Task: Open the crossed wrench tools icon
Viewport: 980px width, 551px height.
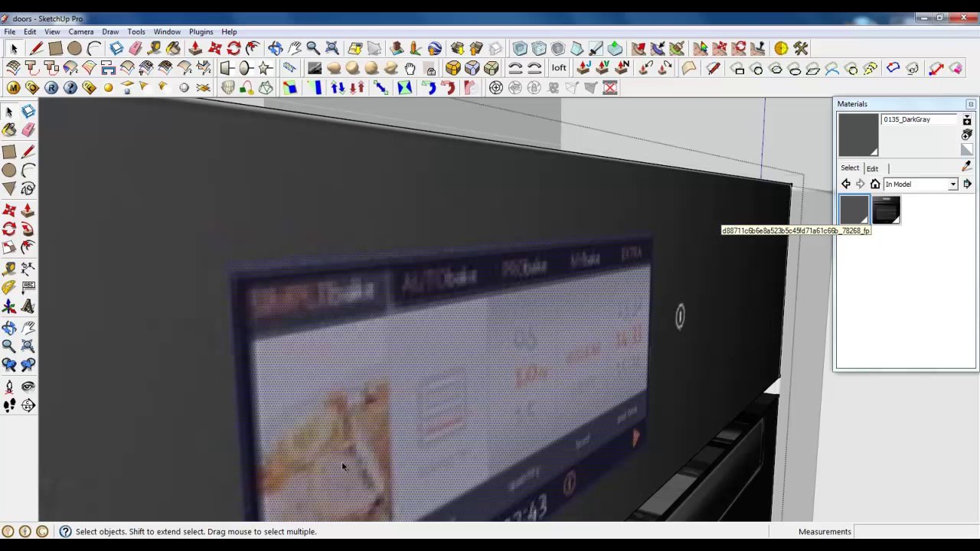Action: [800, 49]
